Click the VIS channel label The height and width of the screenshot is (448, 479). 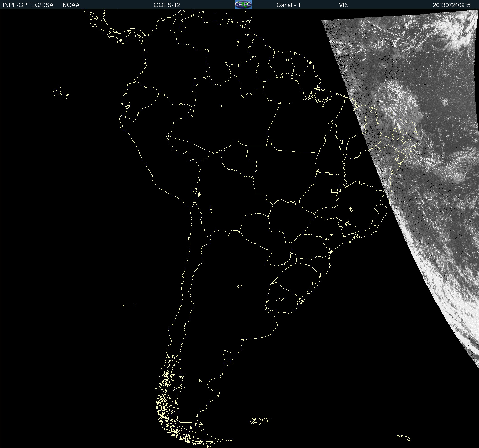(x=344, y=5)
